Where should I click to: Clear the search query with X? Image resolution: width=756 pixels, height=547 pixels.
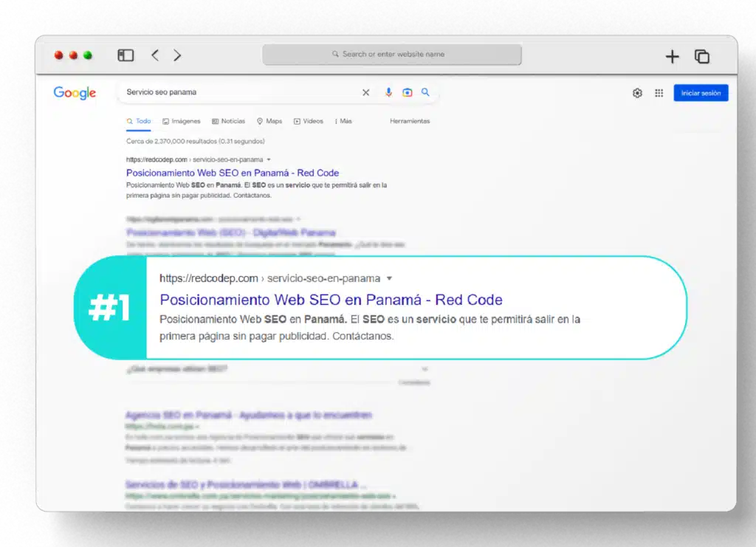pyautogui.click(x=366, y=92)
